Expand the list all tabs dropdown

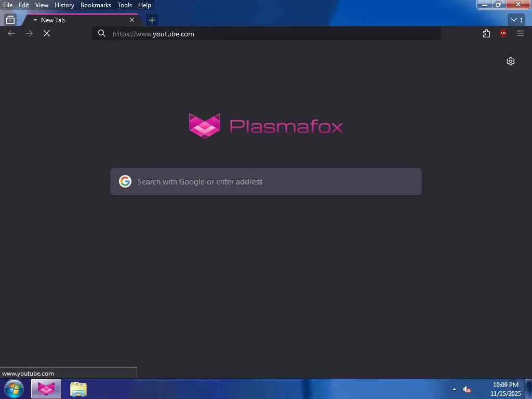coord(516,20)
